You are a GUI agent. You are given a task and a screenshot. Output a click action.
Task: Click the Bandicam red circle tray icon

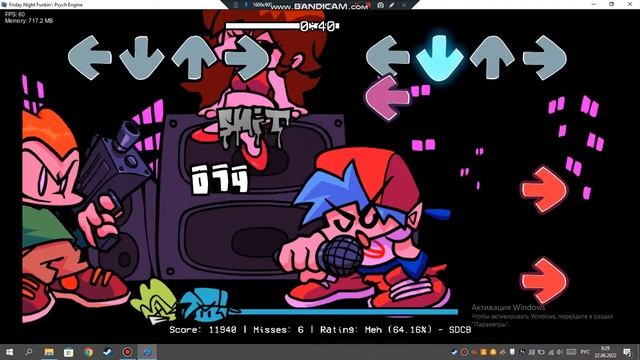pyautogui.click(x=464, y=352)
